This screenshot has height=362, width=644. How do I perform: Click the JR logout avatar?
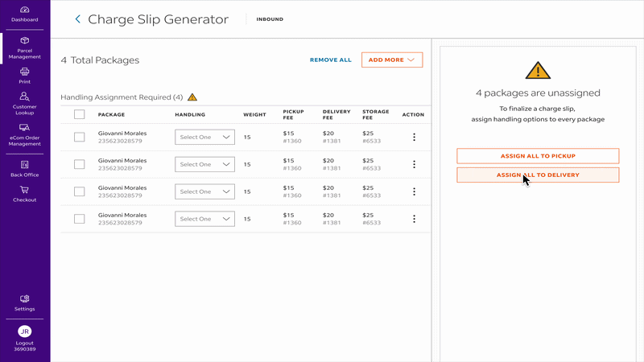(x=24, y=331)
